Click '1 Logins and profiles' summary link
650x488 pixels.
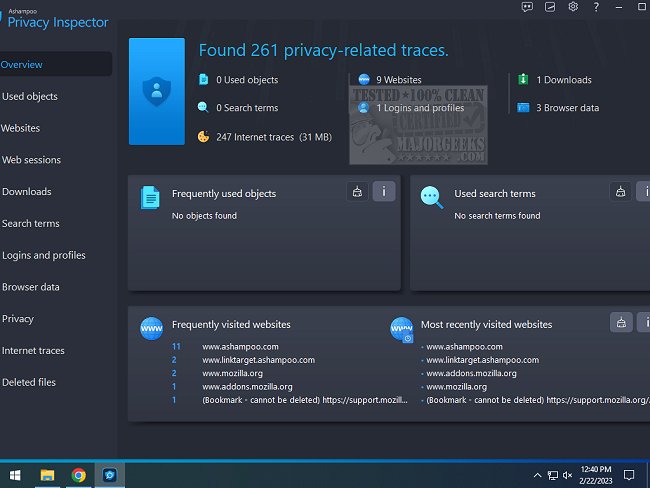click(x=420, y=108)
